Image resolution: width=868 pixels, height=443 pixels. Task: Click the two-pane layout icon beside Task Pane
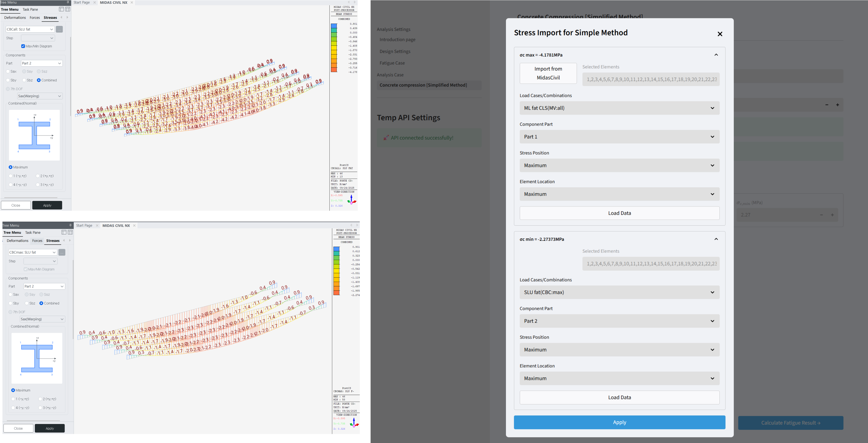tap(61, 9)
